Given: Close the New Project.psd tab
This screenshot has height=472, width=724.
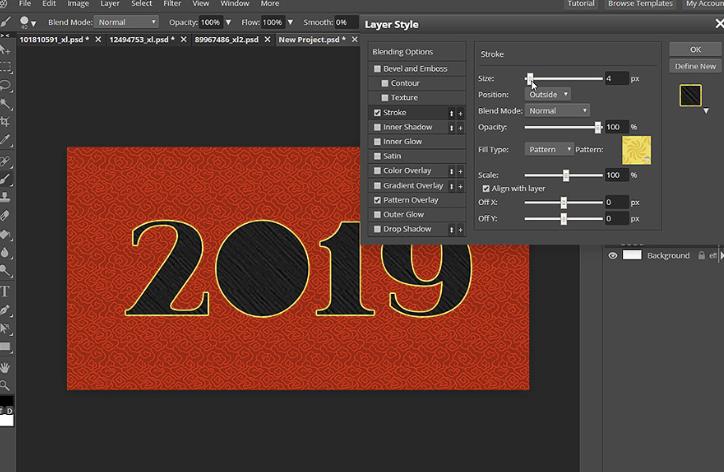Looking at the screenshot, I should 355,40.
